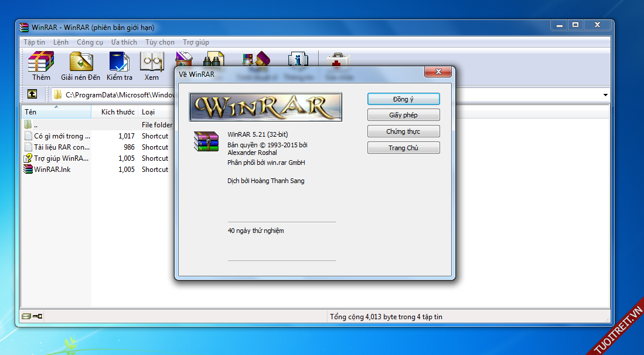The height and width of the screenshot is (355, 644).
Task: Select the WinRAR.lnk file entry
Action: 52,170
